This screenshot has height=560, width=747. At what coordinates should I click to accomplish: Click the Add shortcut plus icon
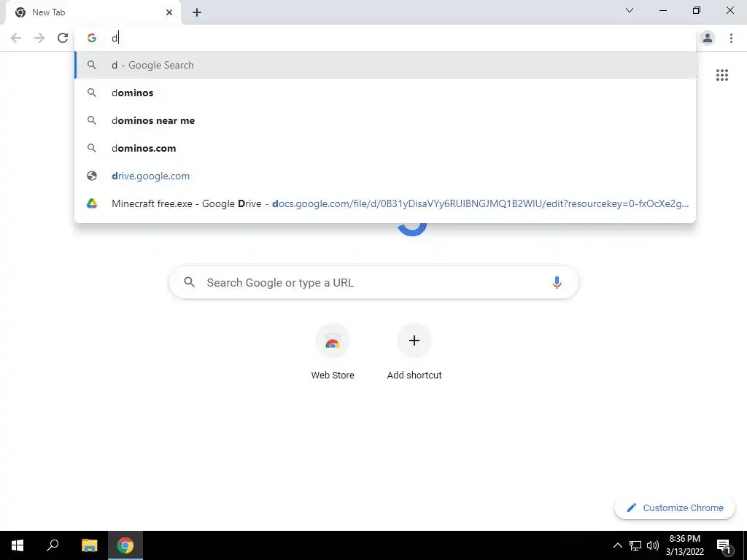click(414, 341)
